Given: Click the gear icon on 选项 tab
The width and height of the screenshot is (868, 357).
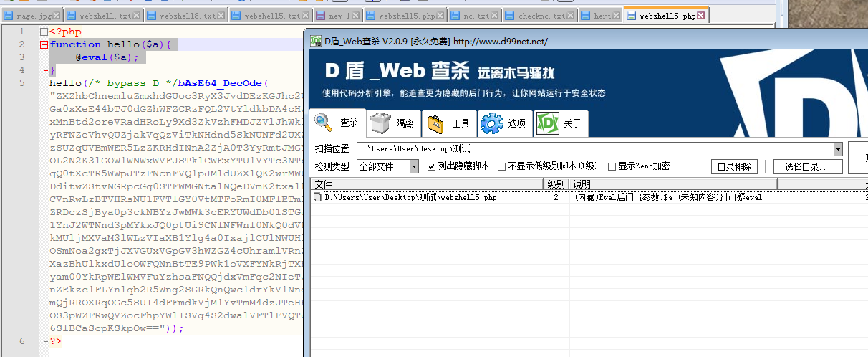Looking at the screenshot, I should coord(492,123).
